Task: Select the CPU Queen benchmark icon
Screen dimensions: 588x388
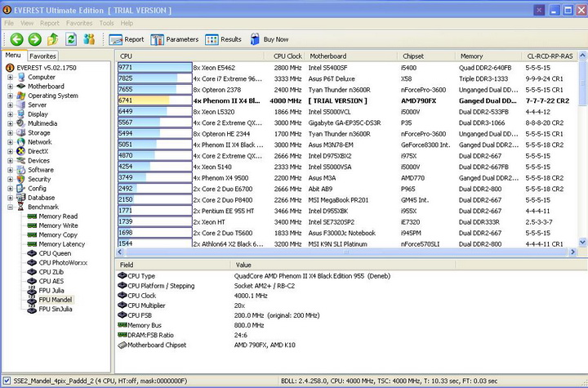Action: [32, 253]
